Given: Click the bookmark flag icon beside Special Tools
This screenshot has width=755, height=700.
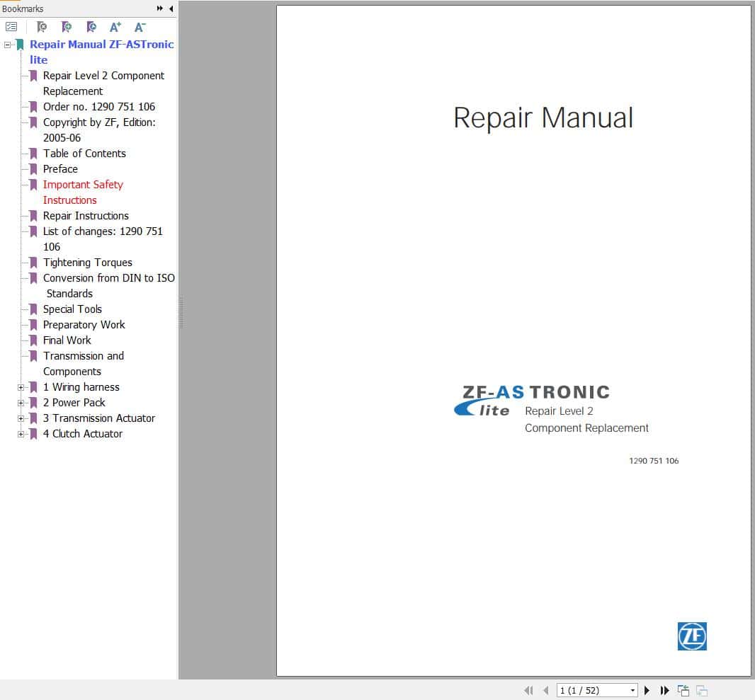Looking at the screenshot, I should (x=33, y=309).
